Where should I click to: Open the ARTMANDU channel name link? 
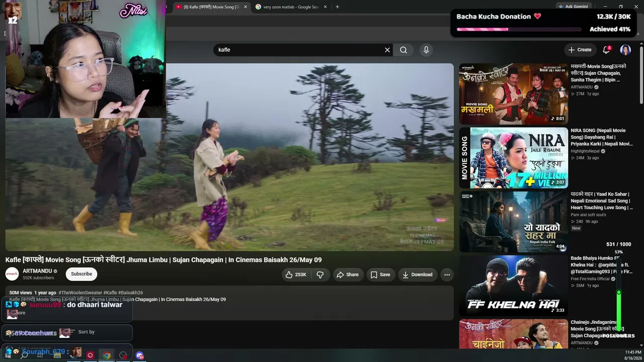(x=37, y=271)
